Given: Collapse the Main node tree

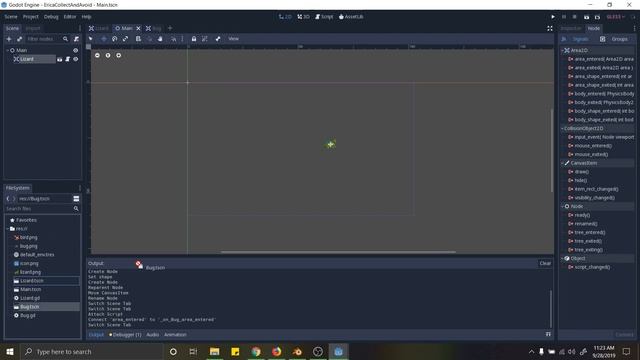Looking at the screenshot, I should [7, 50].
